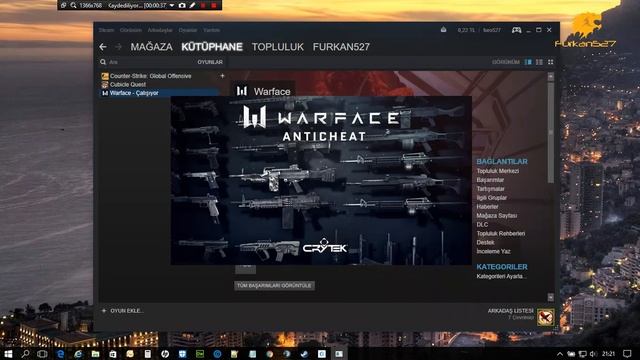The height and width of the screenshot is (360, 640).
Task: Open HP app from taskbar
Action: pos(165,353)
